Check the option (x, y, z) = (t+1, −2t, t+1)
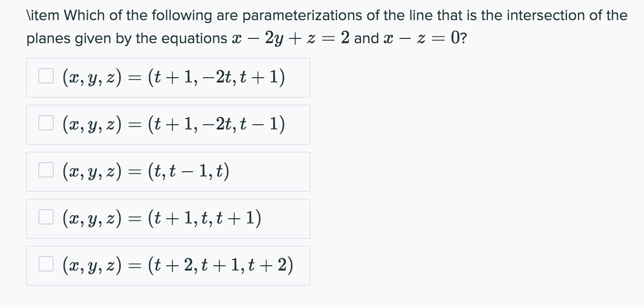This screenshot has height=307, width=644. coord(46,75)
